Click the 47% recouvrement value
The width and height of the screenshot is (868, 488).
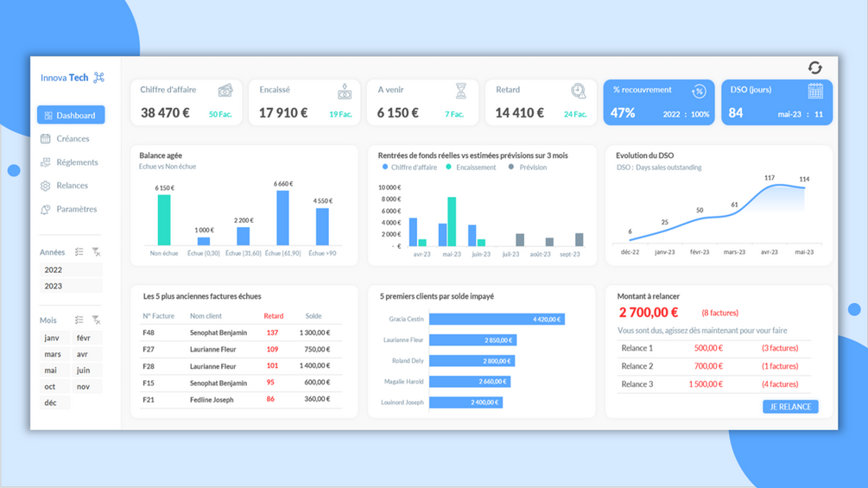point(623,113)
